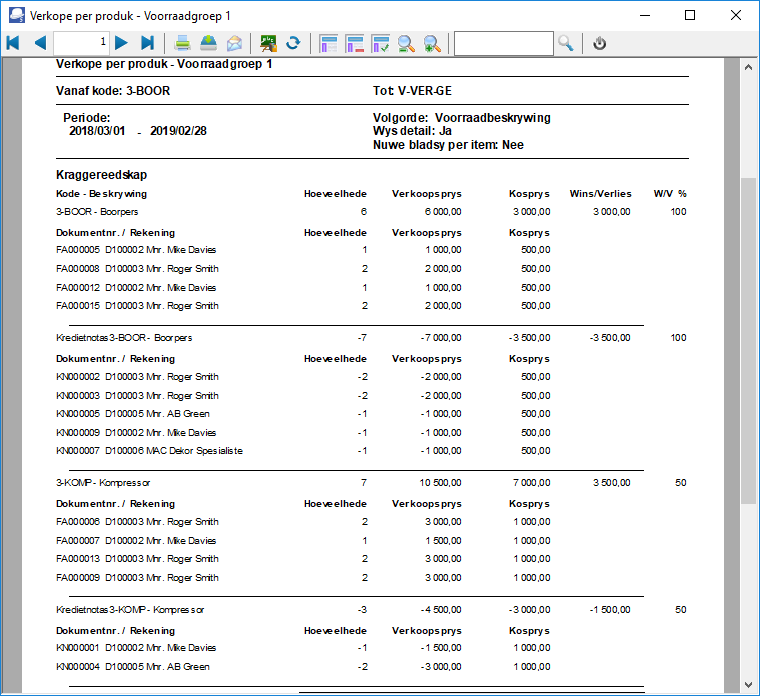Go to the first page of report
The image size is (760, 696).
click(13, 43)
